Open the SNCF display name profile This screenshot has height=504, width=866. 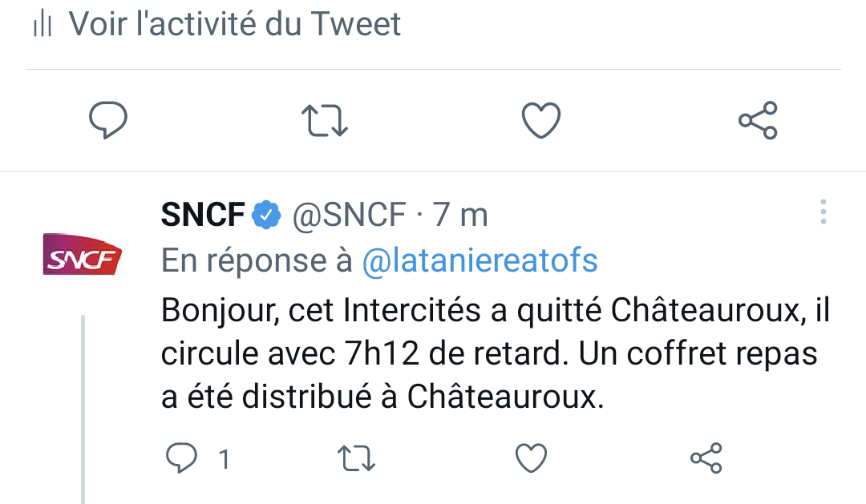click(203, 215)
